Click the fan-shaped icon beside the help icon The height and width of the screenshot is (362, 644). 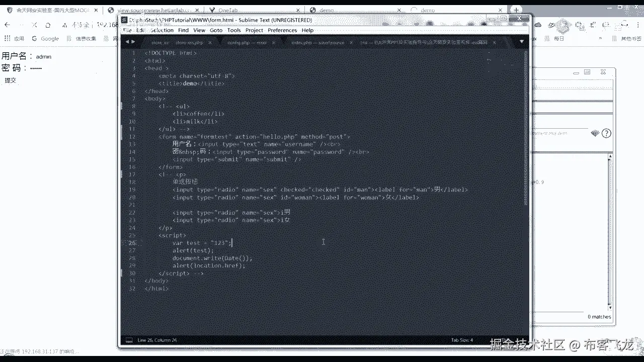595,133
